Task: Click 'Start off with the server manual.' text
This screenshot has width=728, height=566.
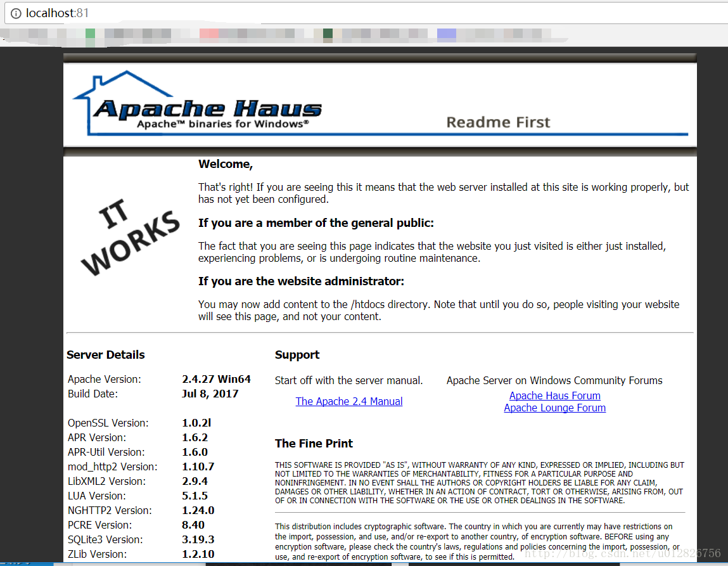Action: [x=348, y=381]
